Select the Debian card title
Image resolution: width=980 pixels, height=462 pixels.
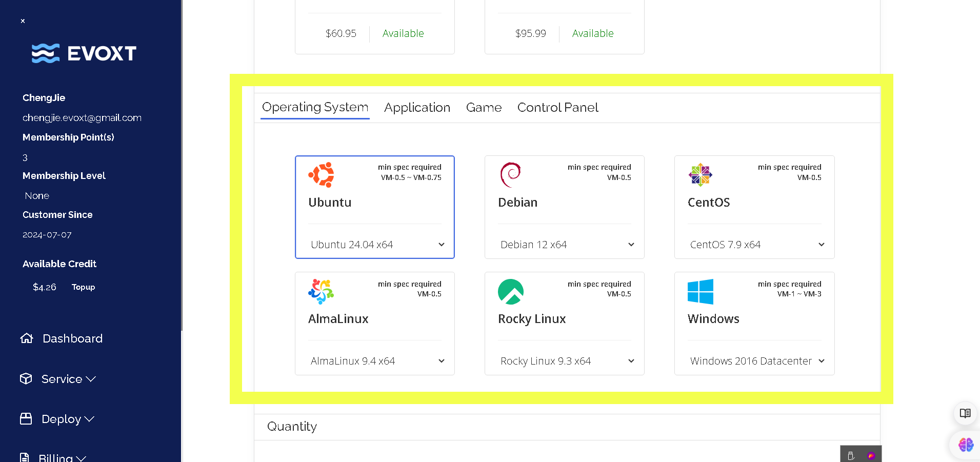coord(517,203)
